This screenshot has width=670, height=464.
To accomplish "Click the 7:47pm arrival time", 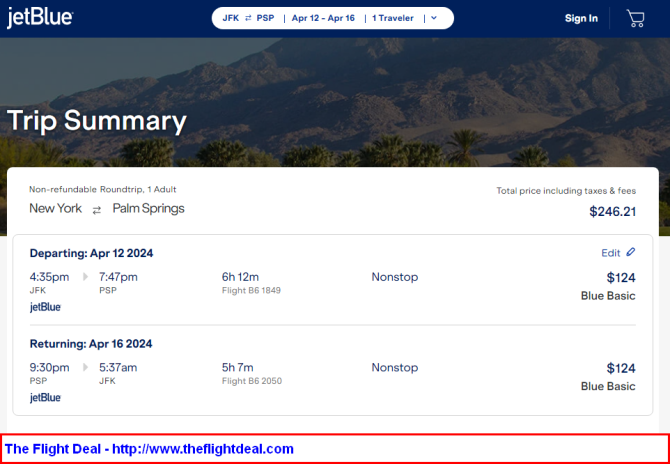I will coord(118,277).
